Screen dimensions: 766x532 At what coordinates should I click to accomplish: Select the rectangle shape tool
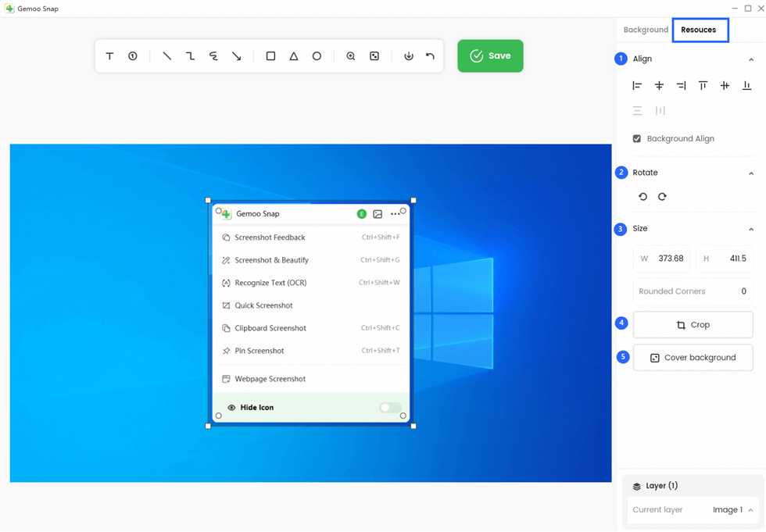tap(270, 56)
